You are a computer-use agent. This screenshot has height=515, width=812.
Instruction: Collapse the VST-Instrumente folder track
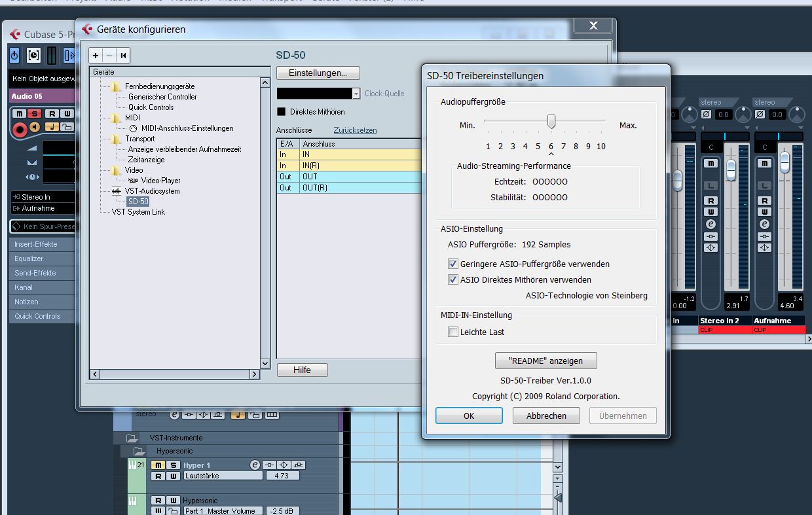pyautogui.click(x=132, y=438)
